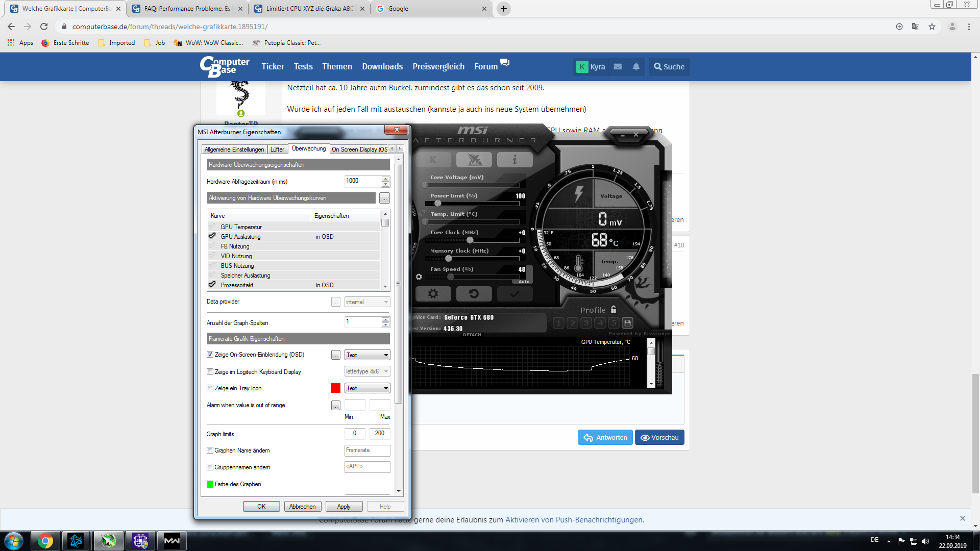Enable Zeige ein Tray Icon checkbox

click(x=210, y=388)
